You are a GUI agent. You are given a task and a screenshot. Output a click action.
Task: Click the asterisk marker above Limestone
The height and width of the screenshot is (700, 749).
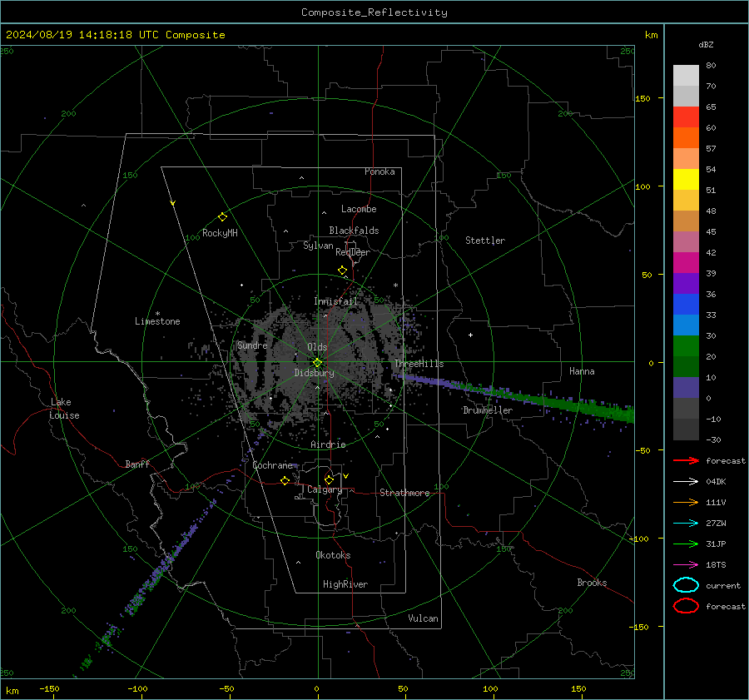(157, 314)
